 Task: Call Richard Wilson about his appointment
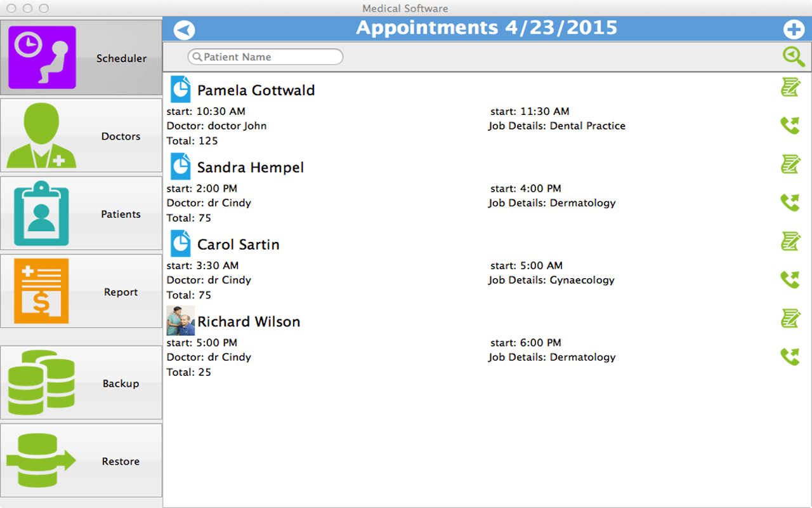[x=790, y=356]
